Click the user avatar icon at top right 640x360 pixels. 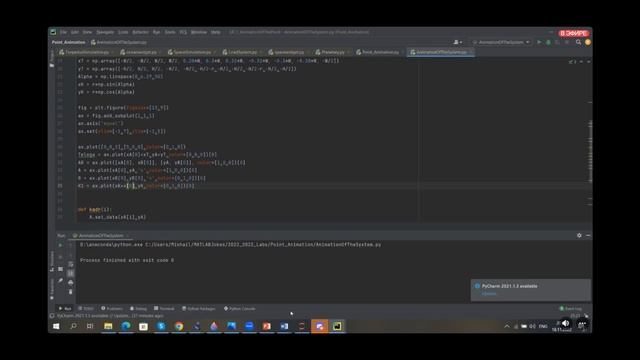588,42
